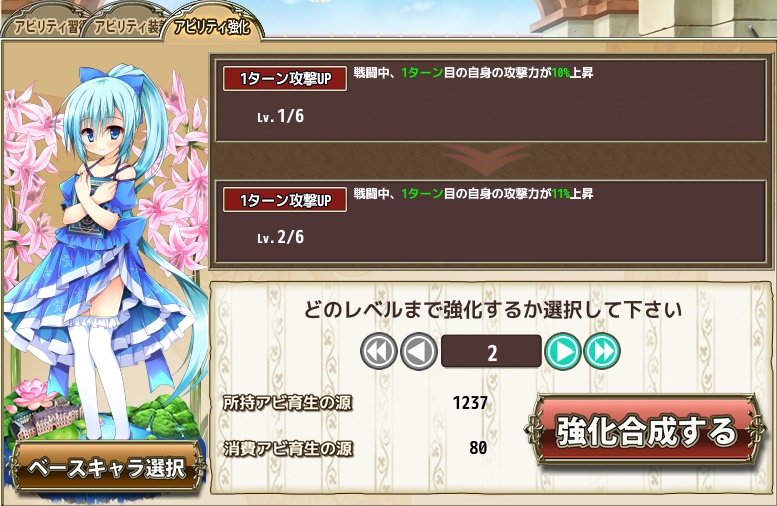Open ベースキャラ選択 character selection
The height and width of the screenshot is (506, 777).
107,468
